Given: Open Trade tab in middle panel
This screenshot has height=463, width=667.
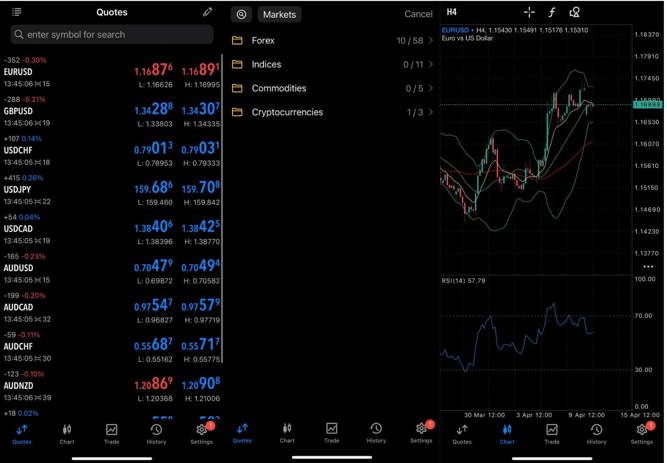Looking at the screenshot, I should 332,433.
